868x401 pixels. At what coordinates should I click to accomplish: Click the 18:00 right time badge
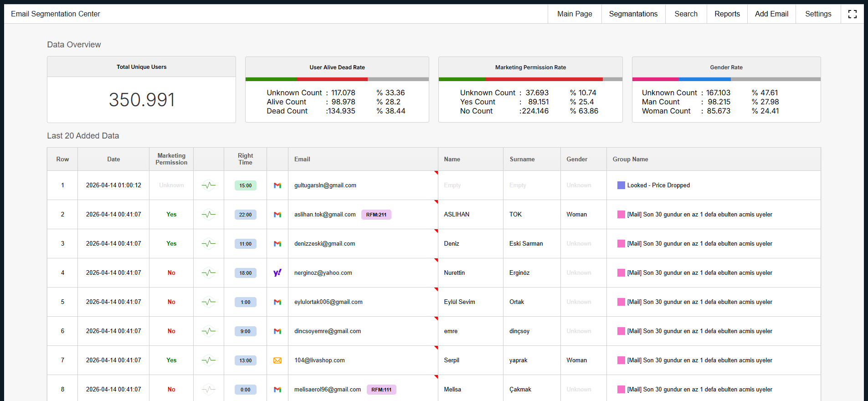coord(246,273)
